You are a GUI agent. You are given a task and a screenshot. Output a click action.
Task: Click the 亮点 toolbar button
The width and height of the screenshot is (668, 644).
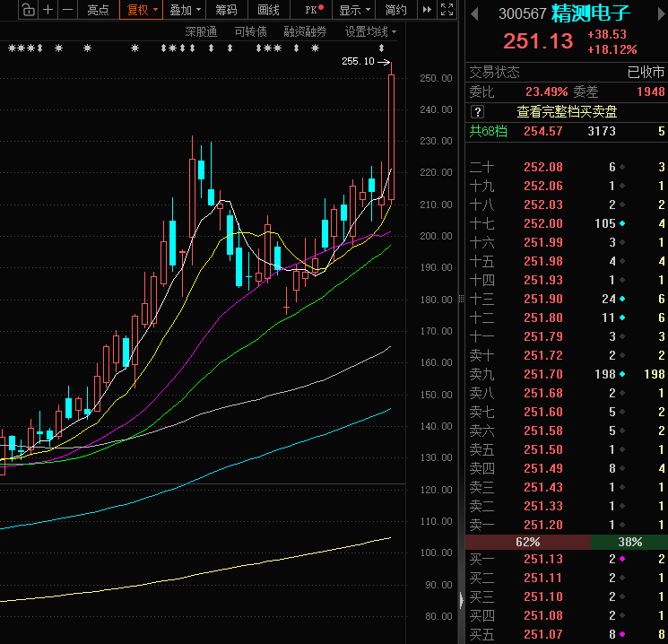(x=98, y=9)
